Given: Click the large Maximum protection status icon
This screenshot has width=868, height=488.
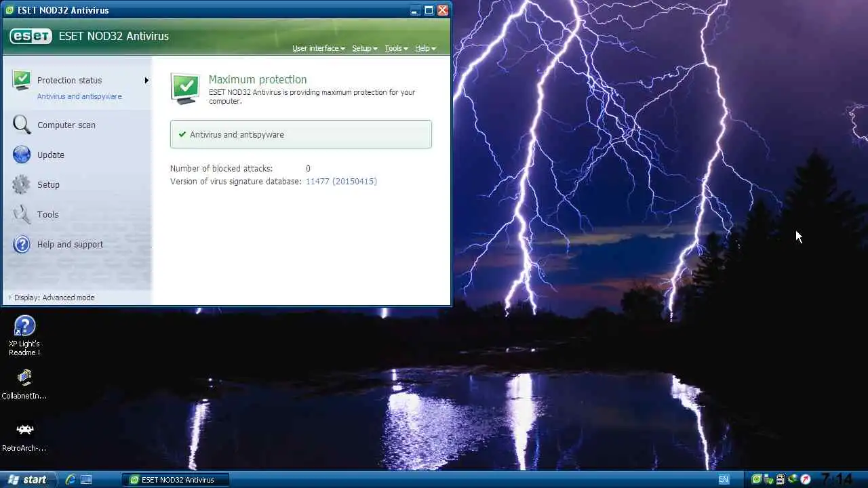Looking at the screenshot, I should click(185, 89).
